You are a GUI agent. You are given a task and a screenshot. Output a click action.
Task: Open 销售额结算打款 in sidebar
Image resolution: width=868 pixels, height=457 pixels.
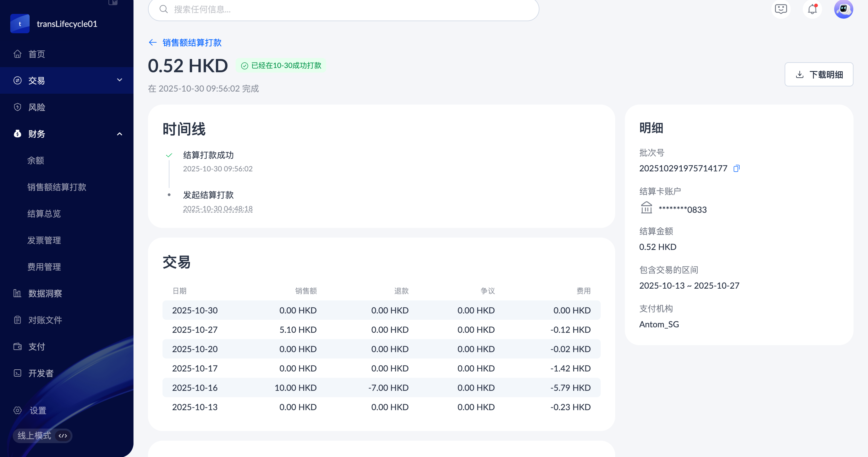(56, 187)
